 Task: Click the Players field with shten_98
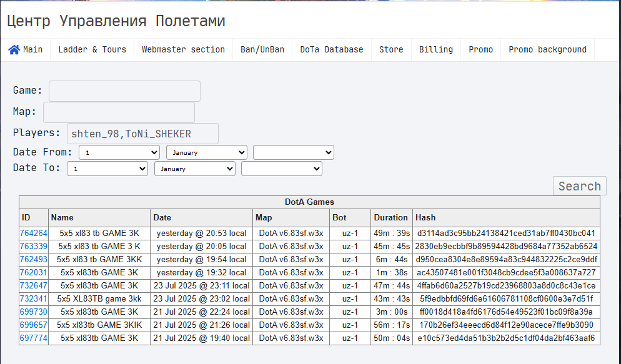(142, 134)
